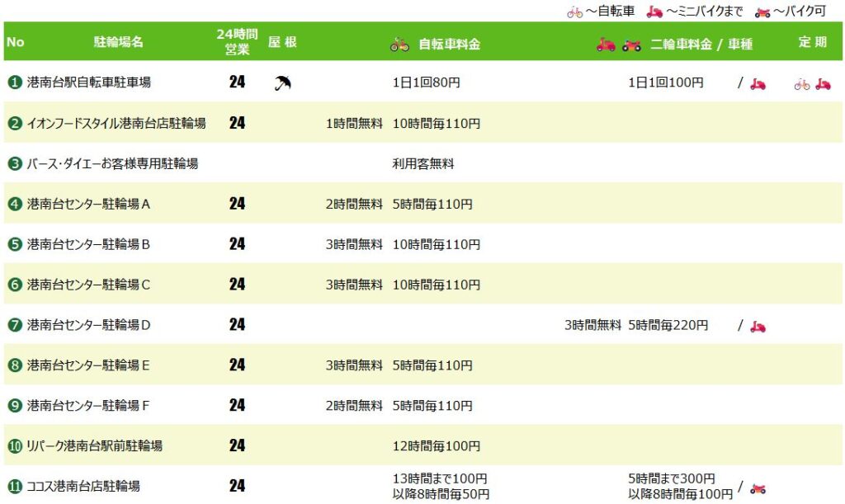
Task: Click the number 1 circle marker
Action: pyautogui.click(x=15, y=82)
